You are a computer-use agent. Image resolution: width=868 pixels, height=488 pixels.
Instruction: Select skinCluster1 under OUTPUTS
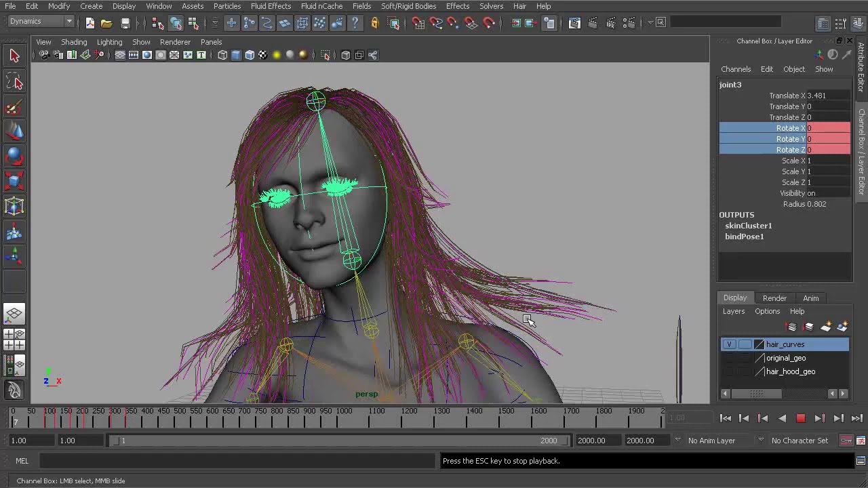[748, 226]
